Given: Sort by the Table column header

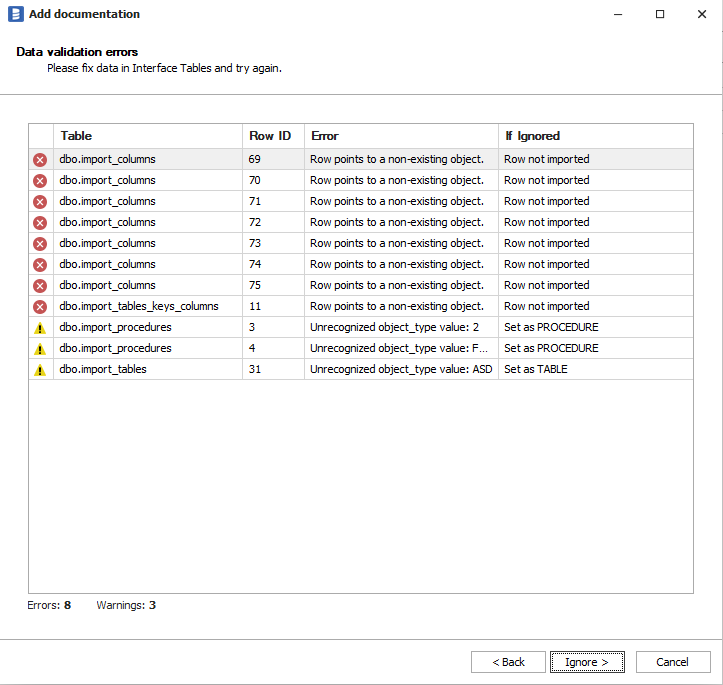Looking at the screenshot, I should [x=148, y=136].
